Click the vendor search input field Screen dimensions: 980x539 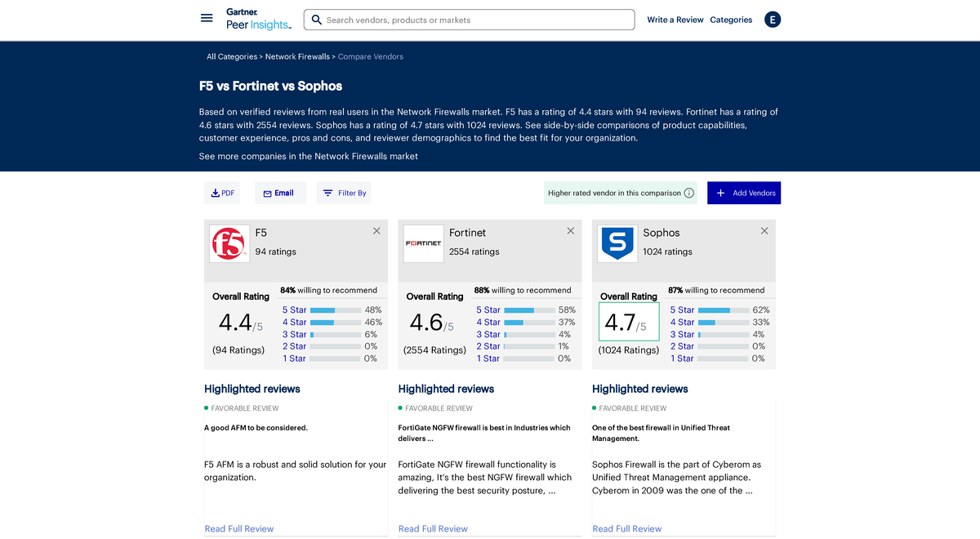470,19
